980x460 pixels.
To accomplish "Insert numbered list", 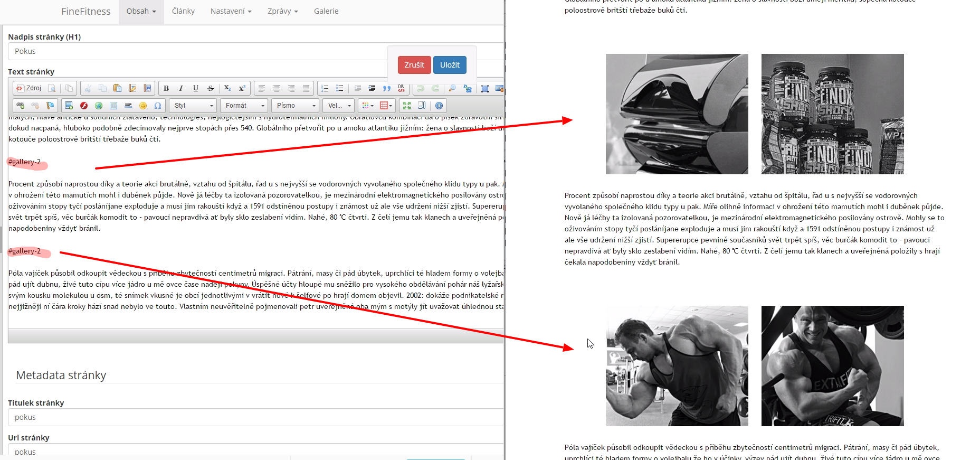I will pos(325,88).
